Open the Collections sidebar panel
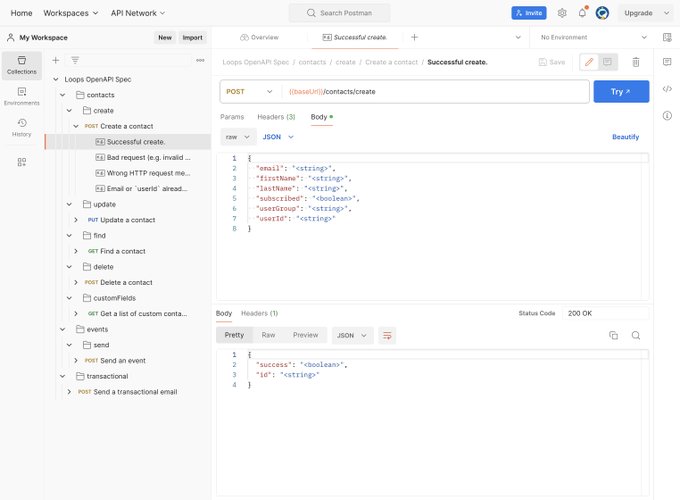The height and width of the screenshot is (500, 680). tap(22, 65)
